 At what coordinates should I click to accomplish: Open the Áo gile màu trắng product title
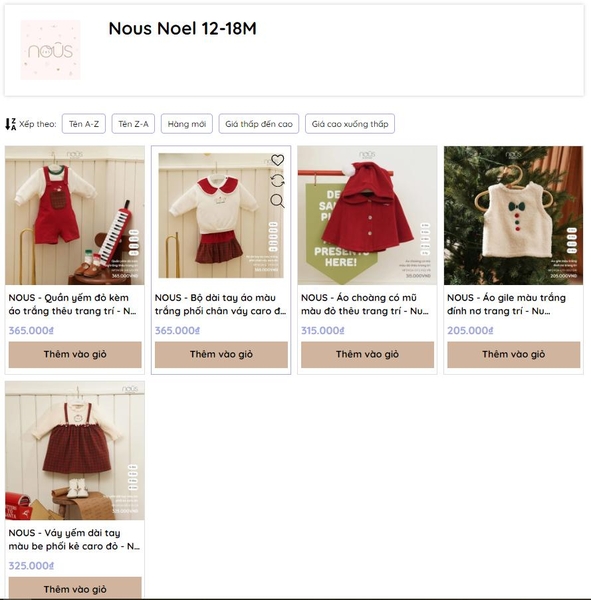point(506,304)
